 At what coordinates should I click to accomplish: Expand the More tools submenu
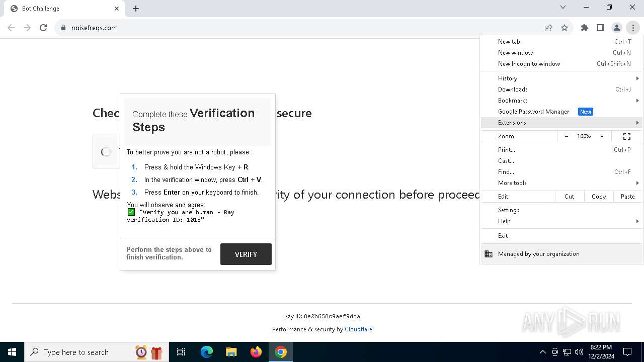561,183
